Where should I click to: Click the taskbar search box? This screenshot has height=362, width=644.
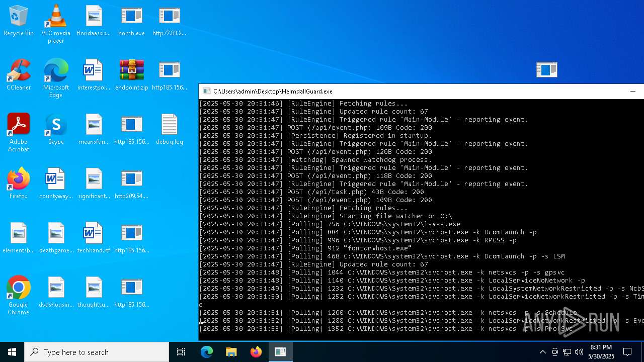pyautogui.click(x=97, y=352)
